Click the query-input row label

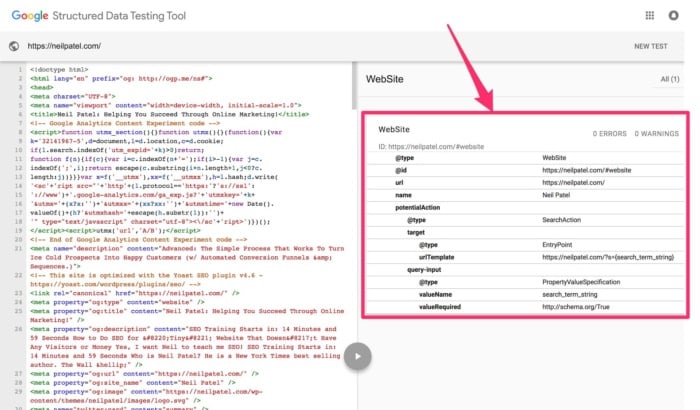pos(424,270)
